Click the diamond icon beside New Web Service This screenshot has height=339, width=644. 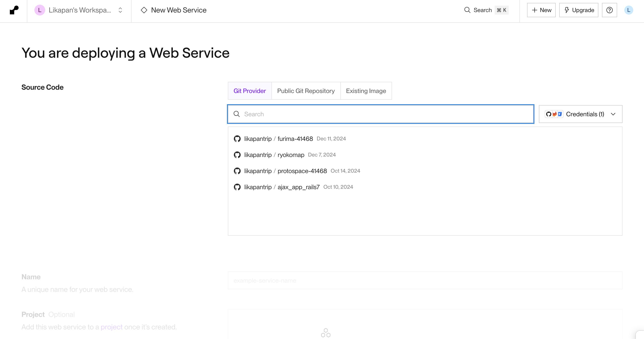coord(144,10)
